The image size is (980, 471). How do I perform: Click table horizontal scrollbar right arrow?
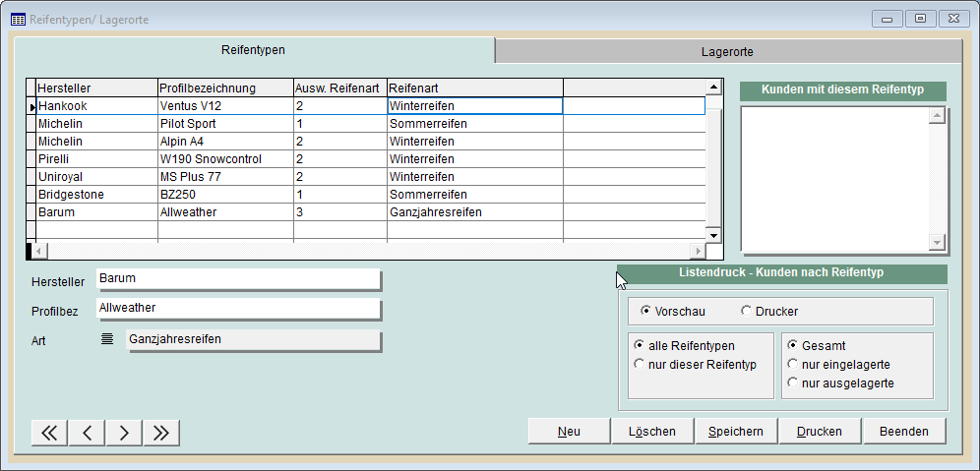click(698, 251)
